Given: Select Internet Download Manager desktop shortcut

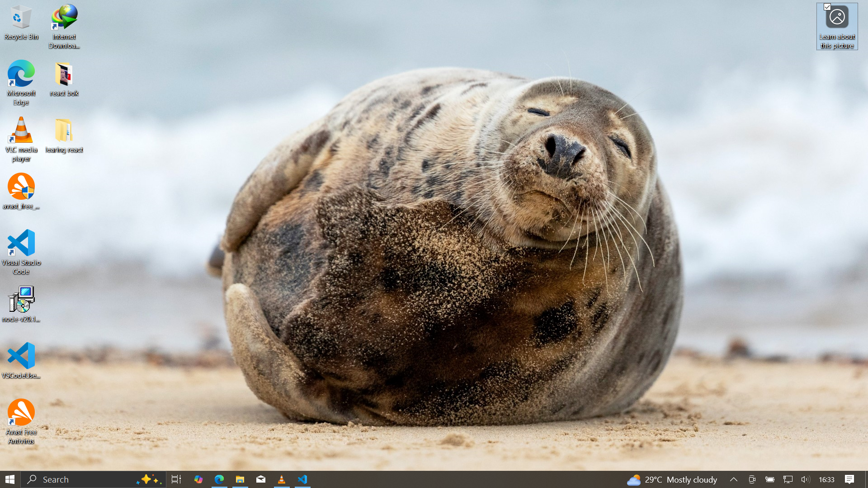Looking at the screenshot, I should click(x=64, y=18).
